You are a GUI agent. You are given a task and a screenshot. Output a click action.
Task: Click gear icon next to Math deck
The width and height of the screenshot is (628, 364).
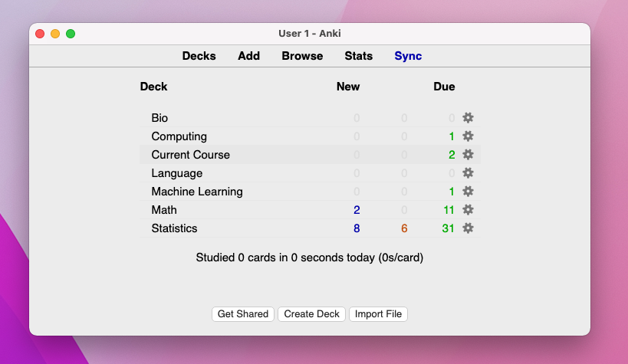[x=468, y=210]
